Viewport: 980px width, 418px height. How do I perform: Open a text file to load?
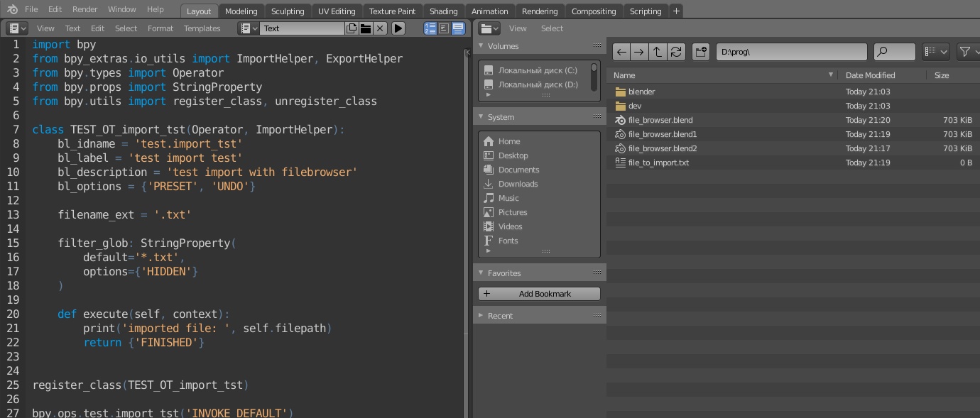[365, 28]
